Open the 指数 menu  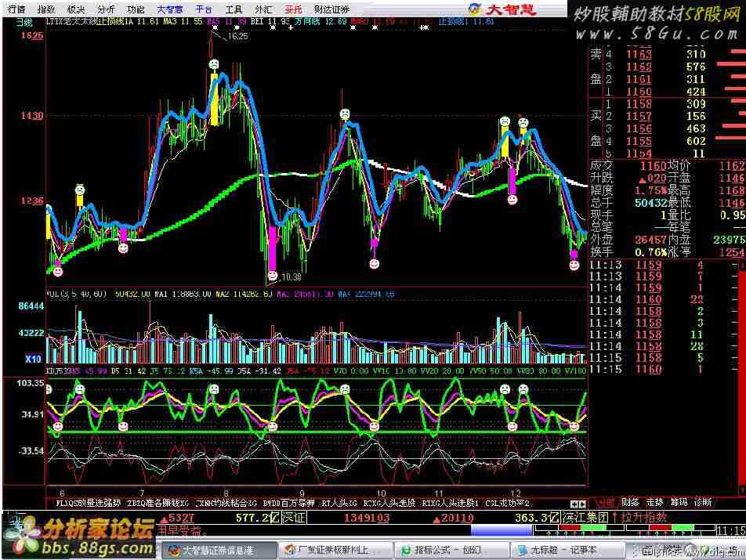coord(46,9)
